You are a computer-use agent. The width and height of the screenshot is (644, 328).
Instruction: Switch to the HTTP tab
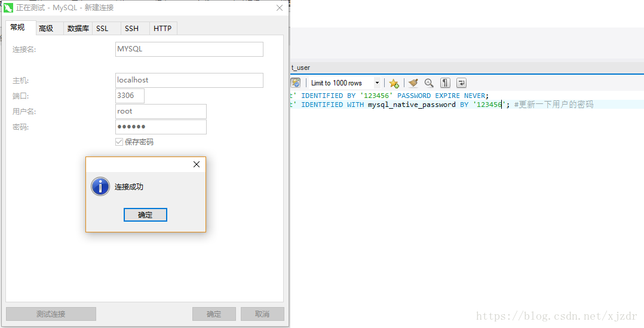(x=162, y=28)
